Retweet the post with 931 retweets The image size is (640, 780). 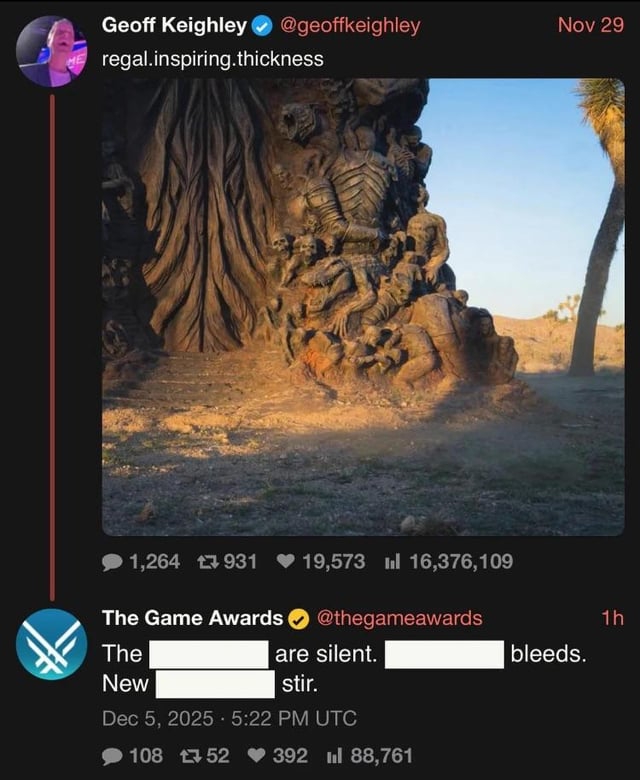(206, 562)
